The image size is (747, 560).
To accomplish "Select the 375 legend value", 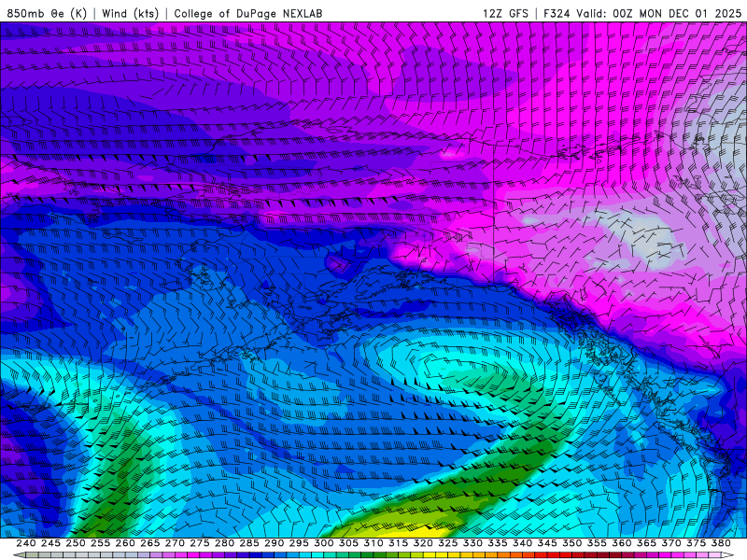I will click(696, 543).
